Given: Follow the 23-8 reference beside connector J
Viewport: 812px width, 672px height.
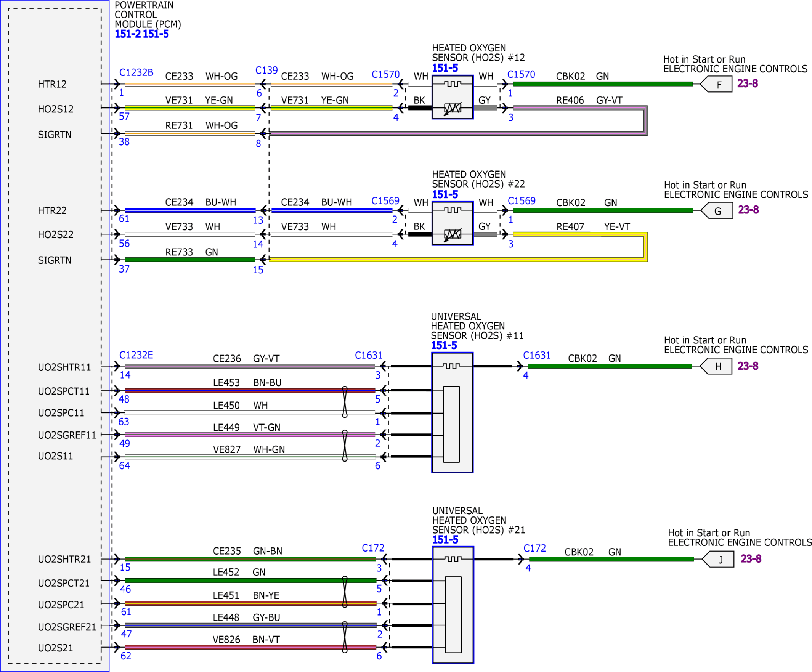Looking at the screenshot, I should (x=751, y=559).
